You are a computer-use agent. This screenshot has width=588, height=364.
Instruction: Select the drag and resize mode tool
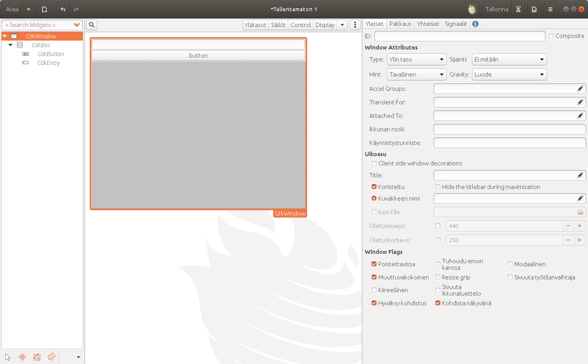pos(22,357)
